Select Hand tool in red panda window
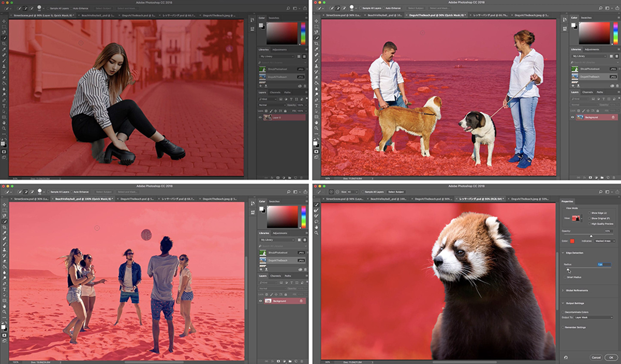 pos(316,228)
